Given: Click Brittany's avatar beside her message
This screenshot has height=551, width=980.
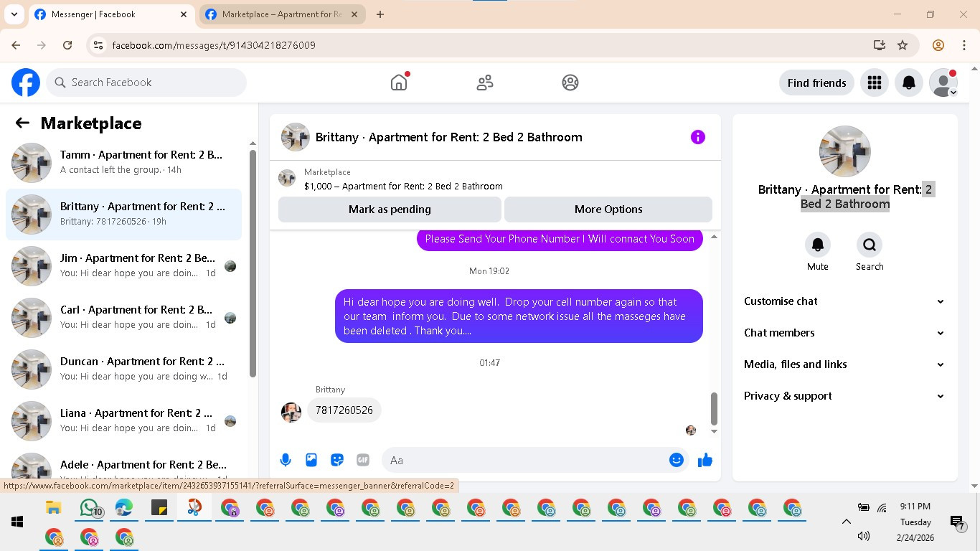Looking at the screenshot, I should (291, 412).
